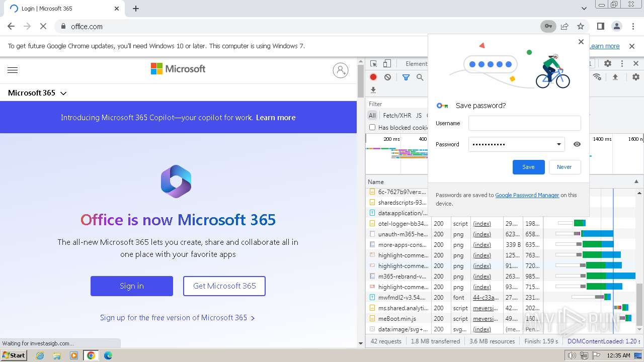This screenshot has width=644, height=362.
Task: Launch Internet Explorer from the taskbar
Action: click(x=40, y=355)
